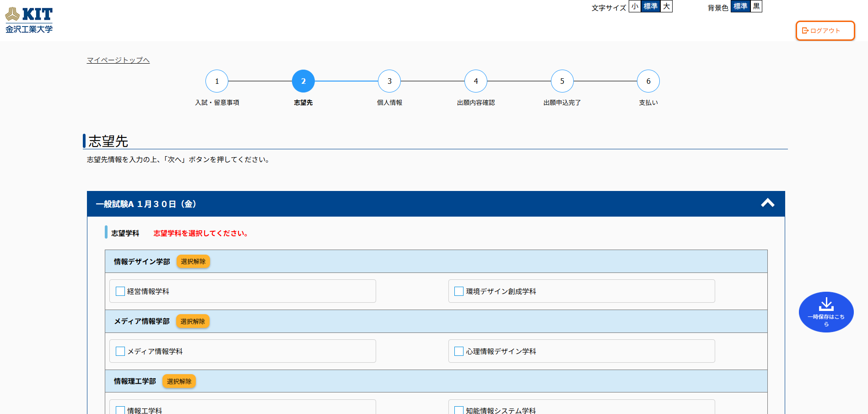Image resolution: width=868 pixels, height=414 pixels.
Task: Jump to step 3 個人情報
Action: click(389, 81)
